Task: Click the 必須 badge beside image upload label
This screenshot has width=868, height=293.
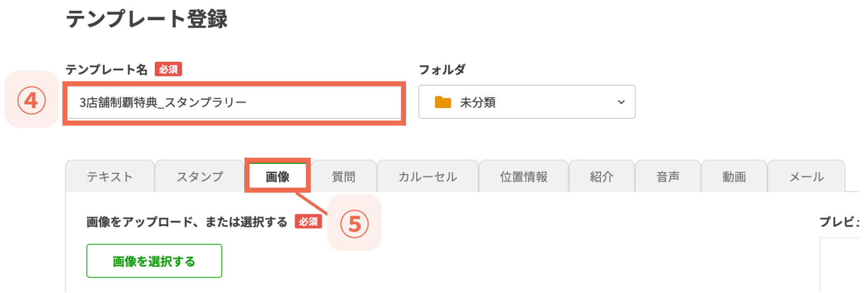Action: click(308, 221)
